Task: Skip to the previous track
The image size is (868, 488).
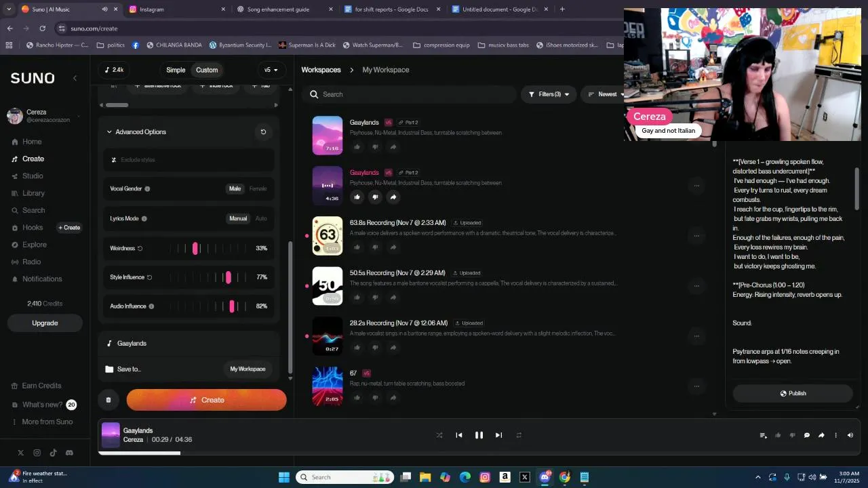Action: point(459,435)
